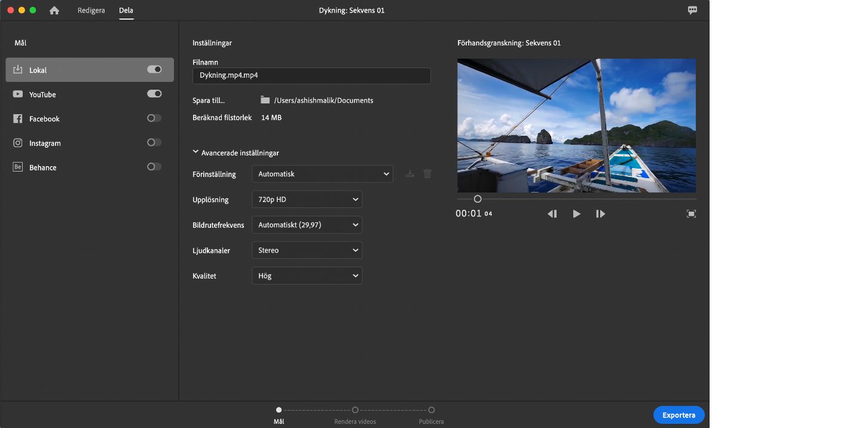Enable the Facebook destination toggle

coord(154,118)
